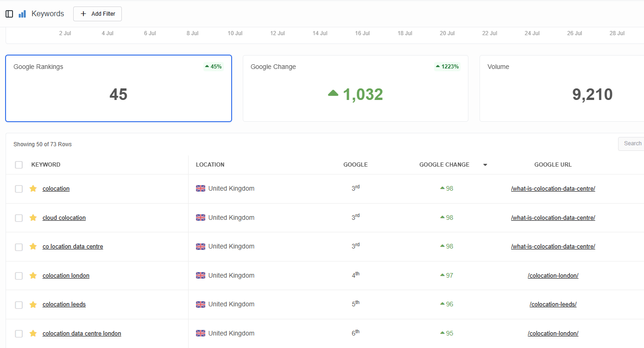Click the Keywords bar chart icon

pos(22,14)
